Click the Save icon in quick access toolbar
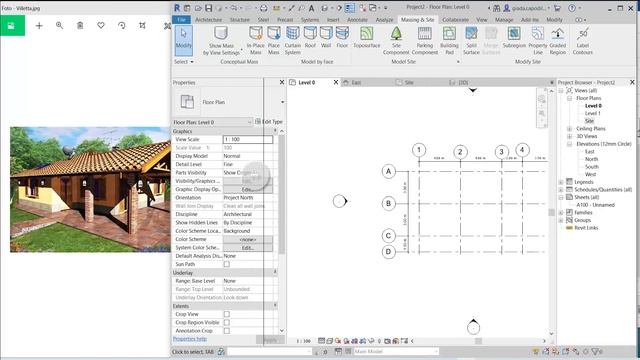Image resolution: width=640 pixels, height=360 pixels. [209, 8]
